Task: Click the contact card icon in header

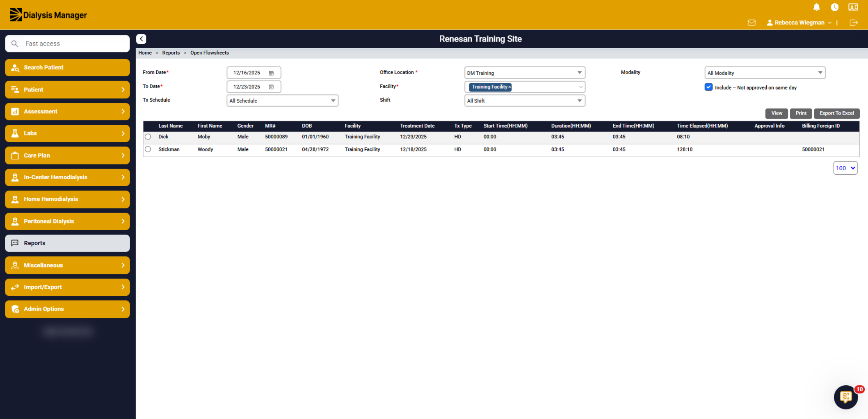Action: pyautogui.click(x=853, y=7)
